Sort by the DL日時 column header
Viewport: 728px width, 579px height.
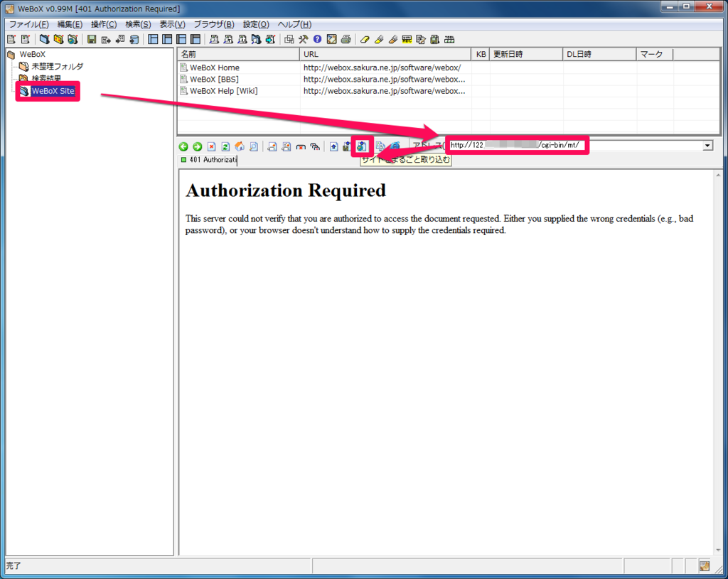click(x=599, y=54)
